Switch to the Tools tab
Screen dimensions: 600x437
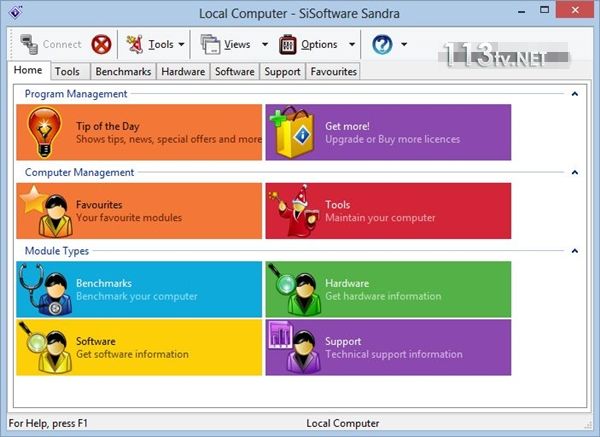[70, 72]
